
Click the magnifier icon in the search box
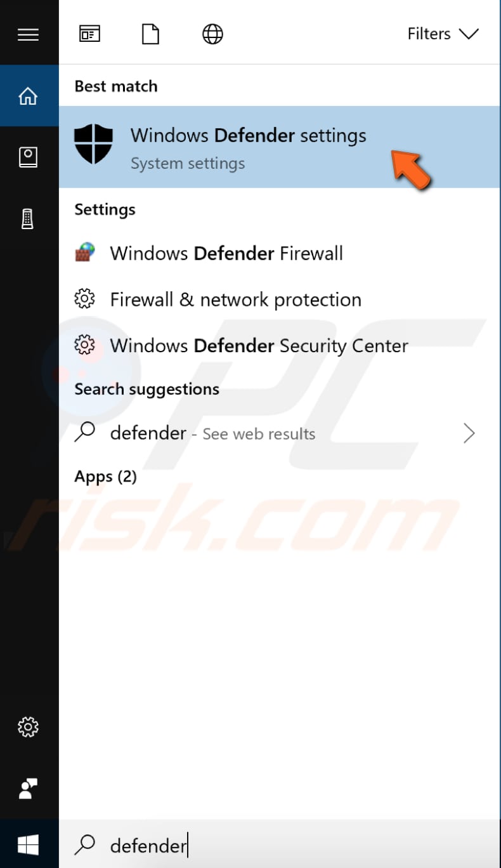85,845
